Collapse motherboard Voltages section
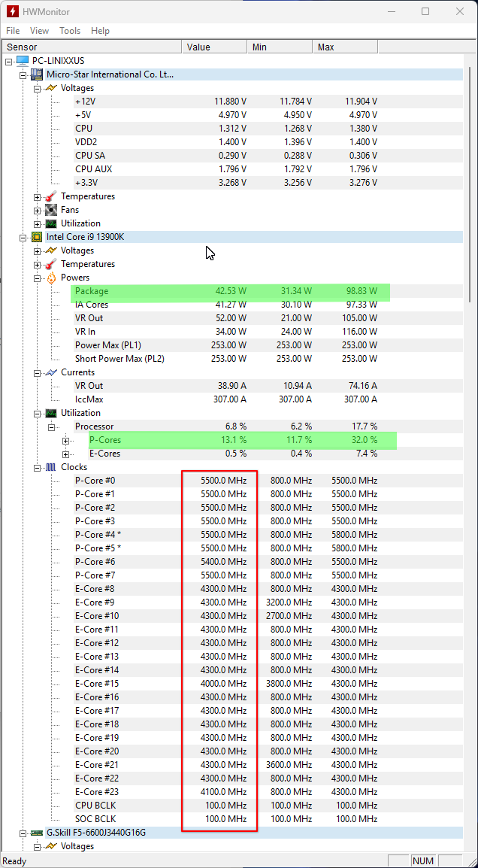 tap(37, 88)
